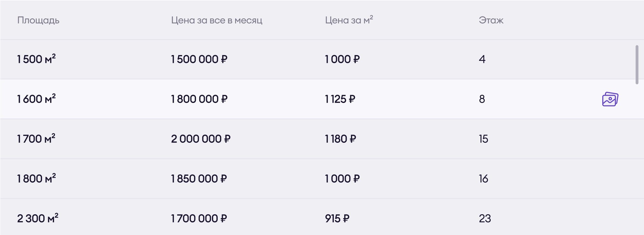This screenshot has height=235, width=644.
Task: Click the 1 800 000 ₽ monthly price
Action: coord(199,99)
